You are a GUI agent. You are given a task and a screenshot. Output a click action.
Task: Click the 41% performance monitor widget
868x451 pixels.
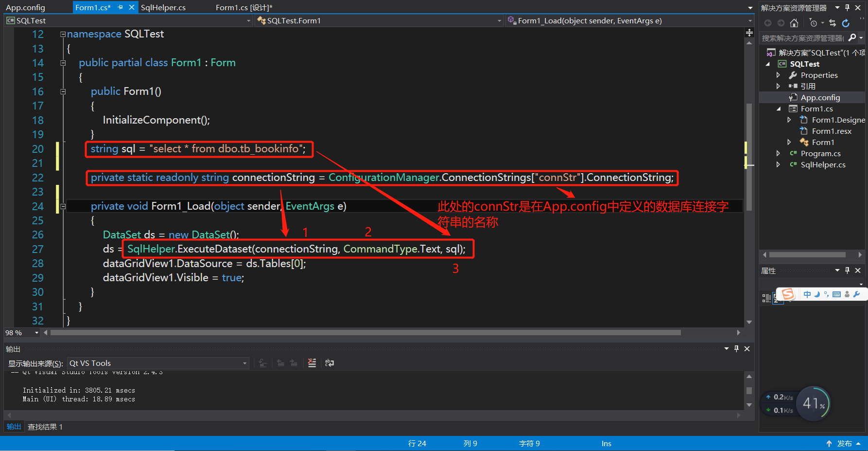click(x=814, y=403)
